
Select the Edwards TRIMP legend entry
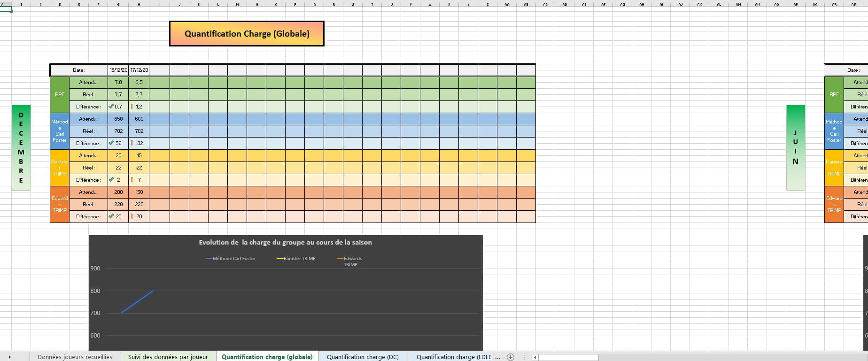(x=349, y=261)
